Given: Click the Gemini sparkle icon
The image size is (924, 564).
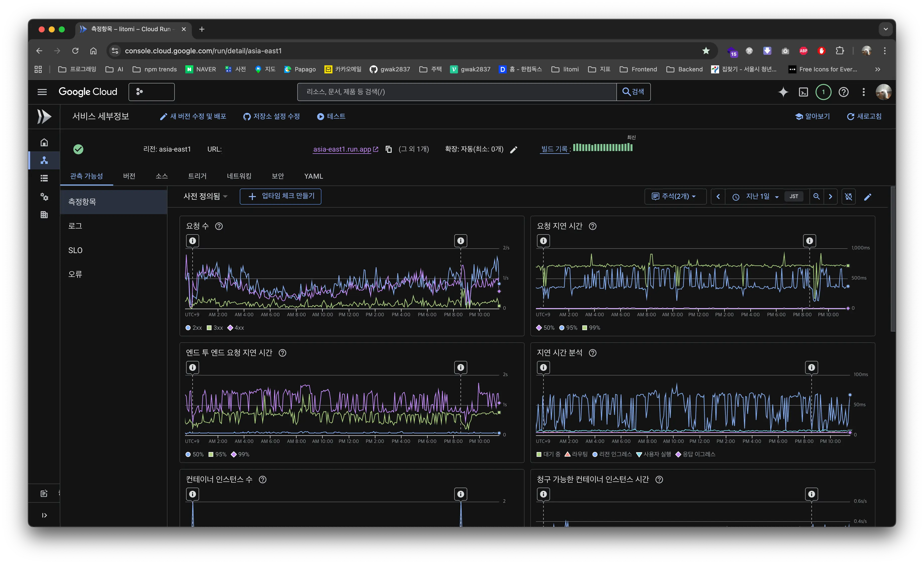Looking at the screenshot, I should point(783,92).
